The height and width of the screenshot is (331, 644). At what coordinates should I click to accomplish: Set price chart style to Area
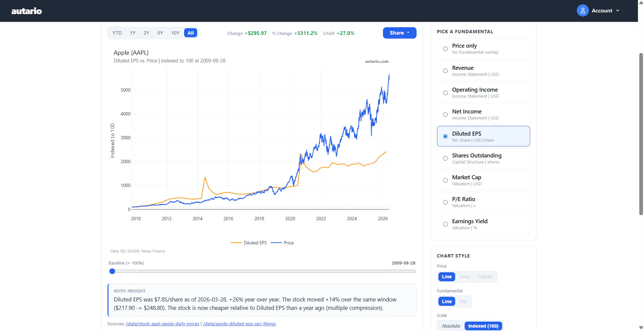tap(465, 277)
